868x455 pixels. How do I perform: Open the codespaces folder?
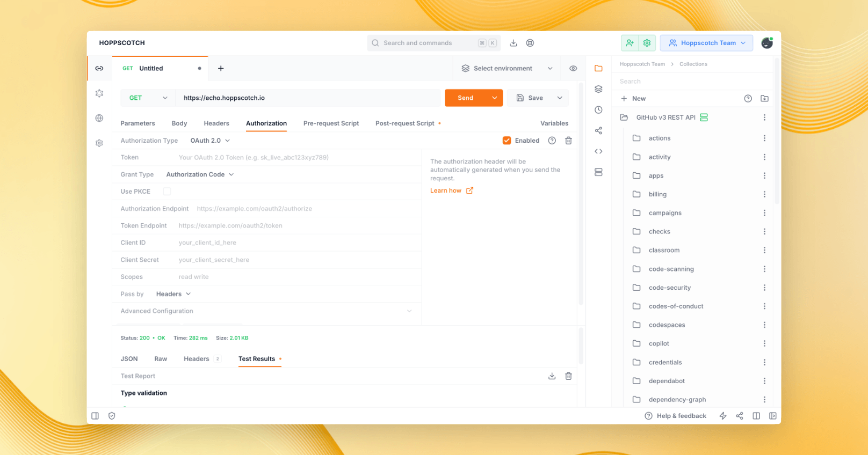[x=667, y=325]
